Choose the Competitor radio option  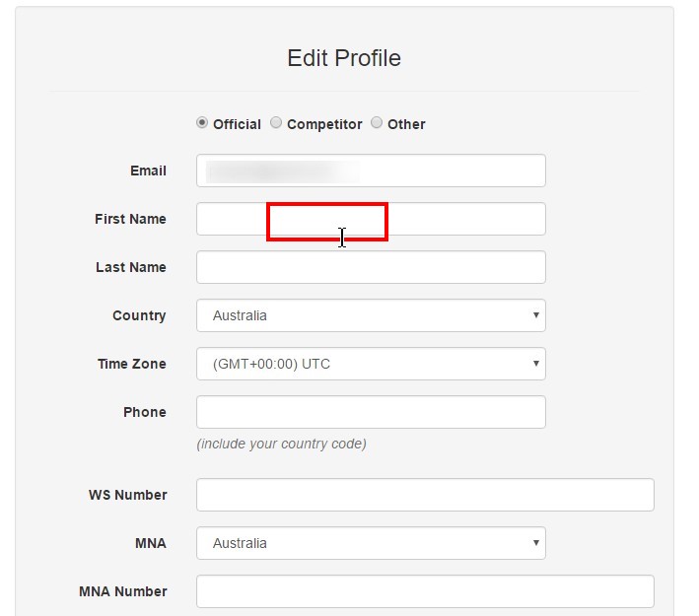tap(276, 122)
